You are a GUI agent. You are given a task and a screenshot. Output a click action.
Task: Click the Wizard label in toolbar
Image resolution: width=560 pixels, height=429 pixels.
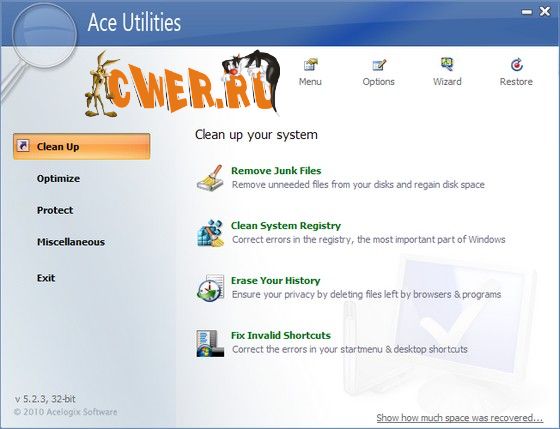tap(447, 82)
